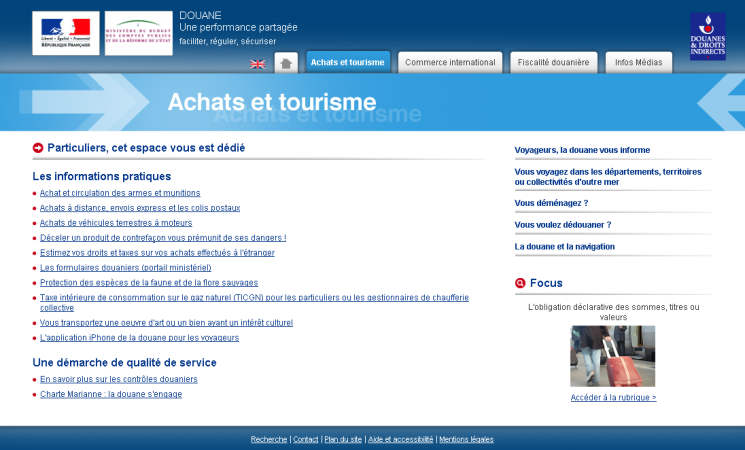The width and height of the screenshot is (745, 450).
Task: Open Recherche in the footer
Action: [269, 440]
